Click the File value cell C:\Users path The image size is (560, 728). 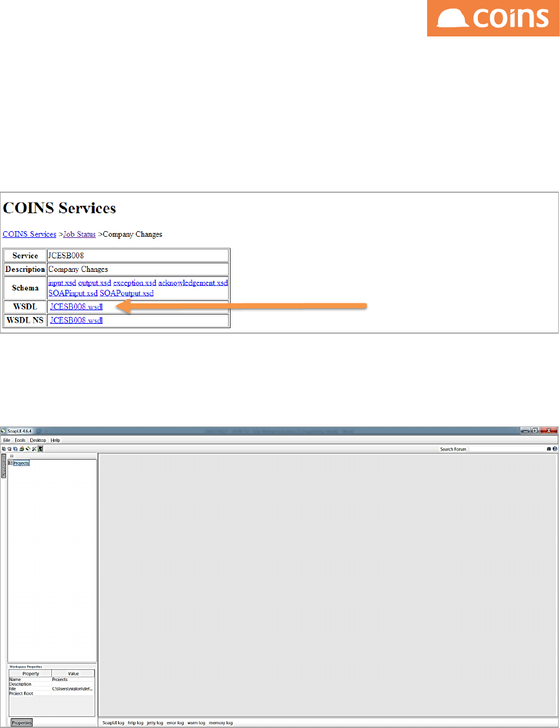(x=73, y=688)
